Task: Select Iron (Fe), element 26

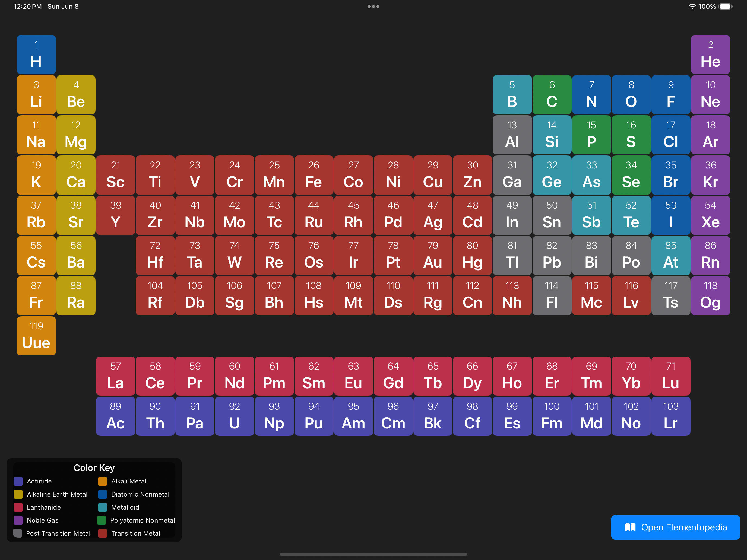Action: tap(314, 175)
